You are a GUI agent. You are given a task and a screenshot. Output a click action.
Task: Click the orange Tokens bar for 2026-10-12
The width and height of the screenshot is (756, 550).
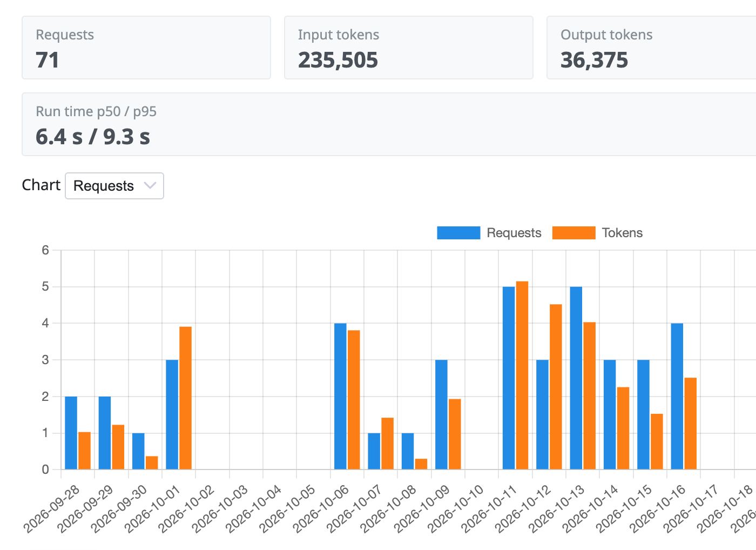(x=556, y=387)
